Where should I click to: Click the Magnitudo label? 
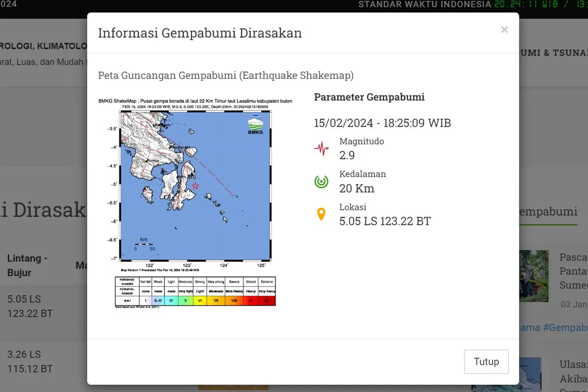[x=362, y=141]
